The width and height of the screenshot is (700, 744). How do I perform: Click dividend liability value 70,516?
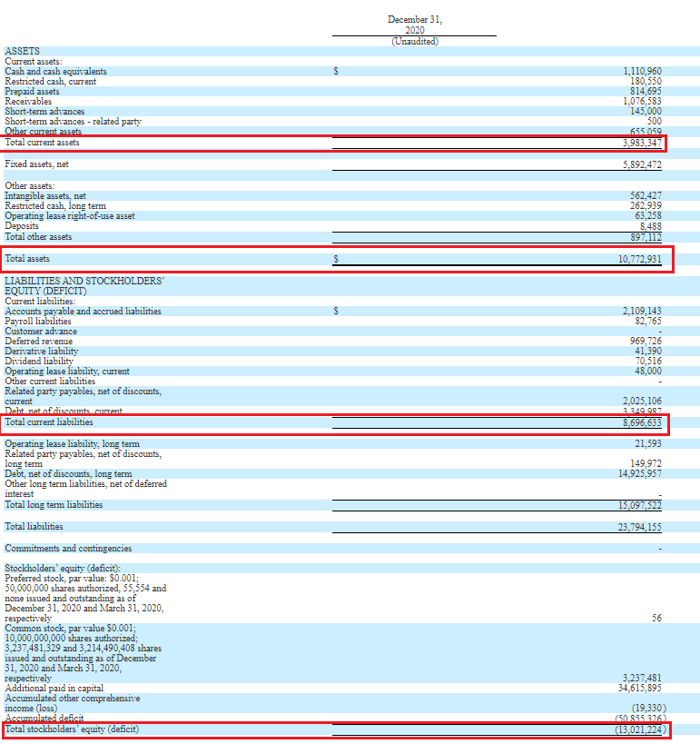(x=648, y=361)
